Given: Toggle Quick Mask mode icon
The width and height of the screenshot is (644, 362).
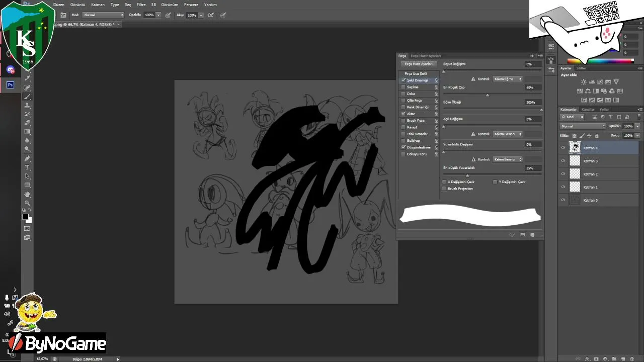Looking at the screenshot, I should pos(27,229).
